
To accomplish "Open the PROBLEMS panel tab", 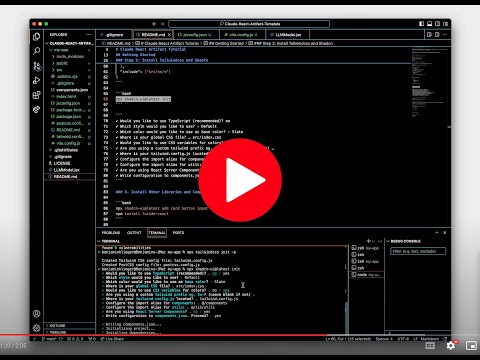I will pyautogui.click(x=111, y=233).
